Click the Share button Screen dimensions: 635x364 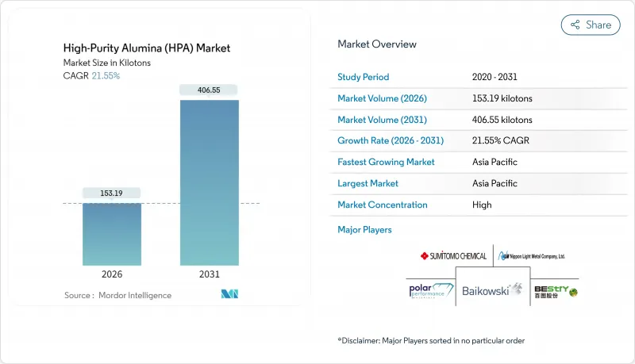(591, 25)
